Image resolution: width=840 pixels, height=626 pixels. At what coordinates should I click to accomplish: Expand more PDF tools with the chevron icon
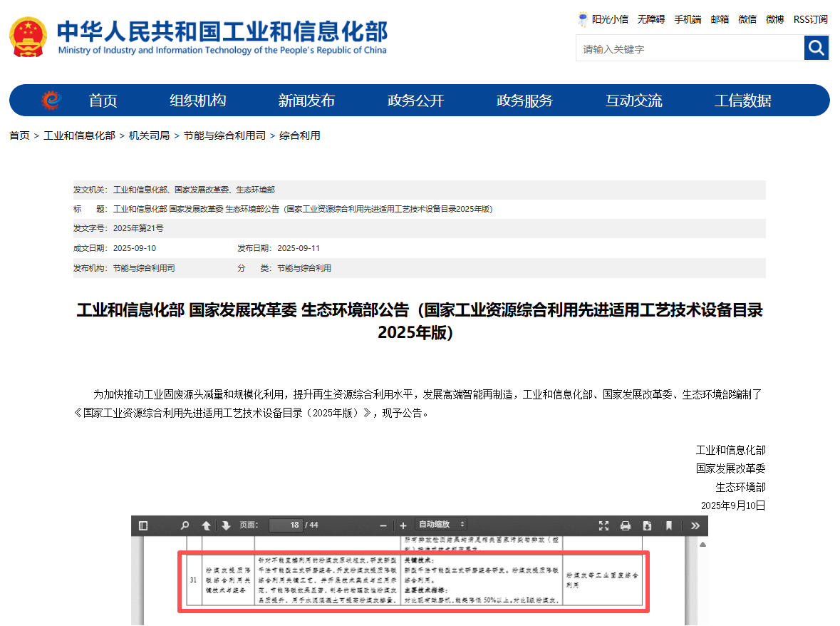point(694,525)
